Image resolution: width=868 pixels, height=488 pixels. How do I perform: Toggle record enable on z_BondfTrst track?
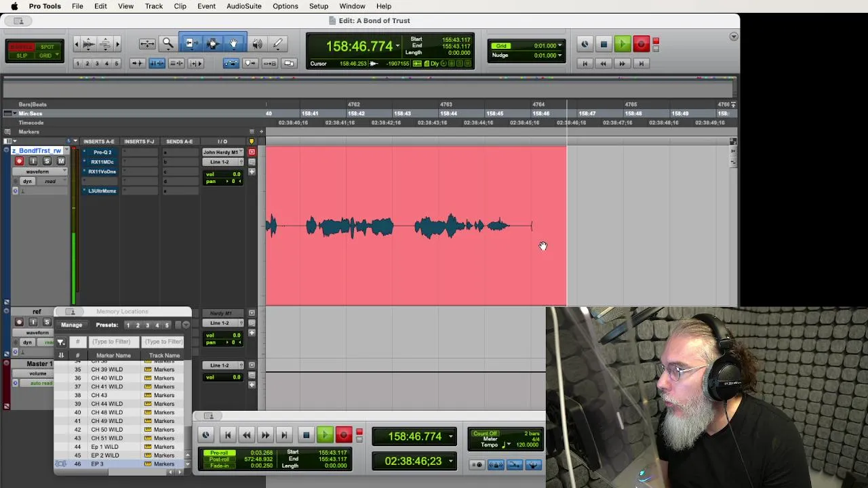click(x=19, y=161)
